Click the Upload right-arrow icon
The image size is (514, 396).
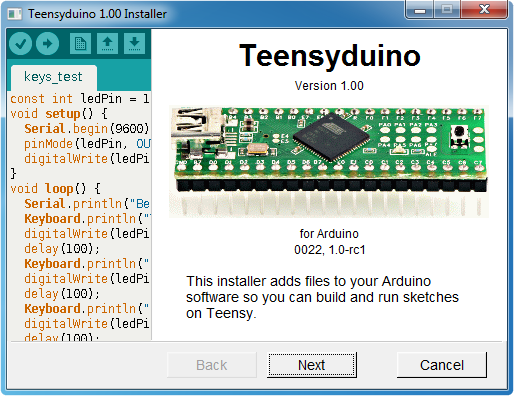tap(47, 43)
